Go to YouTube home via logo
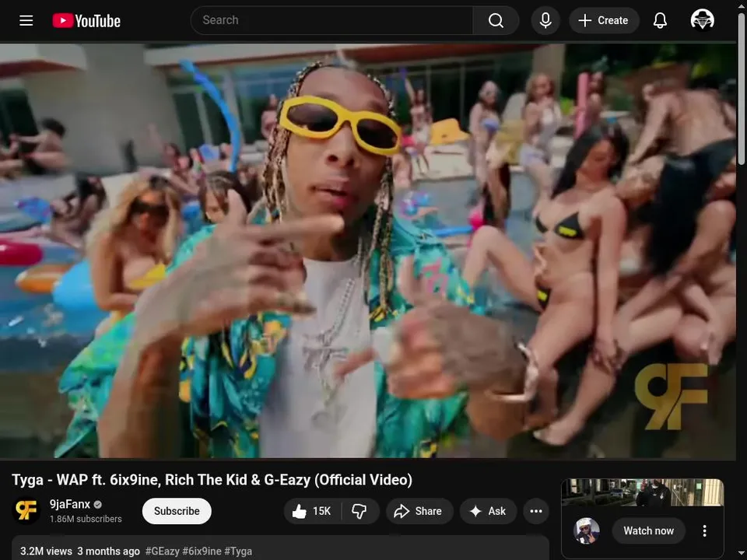This screenshot has width=747, height=560. click(86, 20)
